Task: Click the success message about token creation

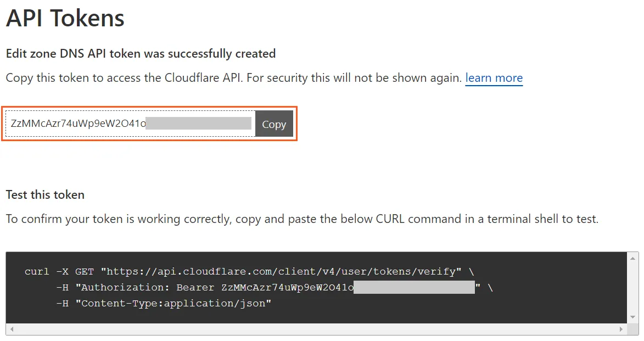Action: point(140,53)
